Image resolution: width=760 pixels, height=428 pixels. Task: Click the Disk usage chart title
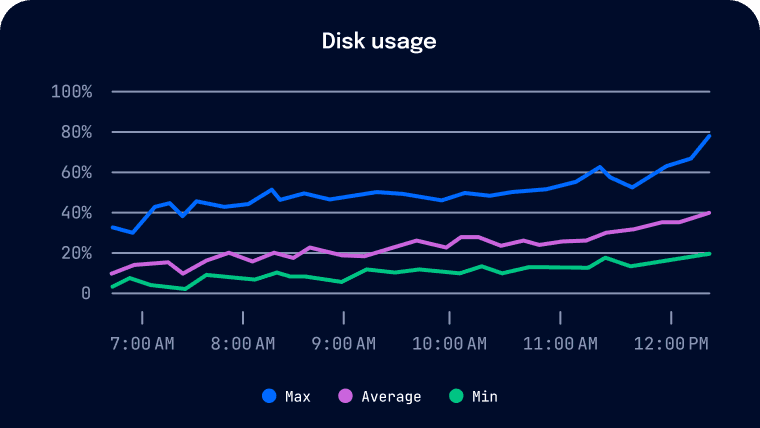pyautogui.click(x=379, y=41)
